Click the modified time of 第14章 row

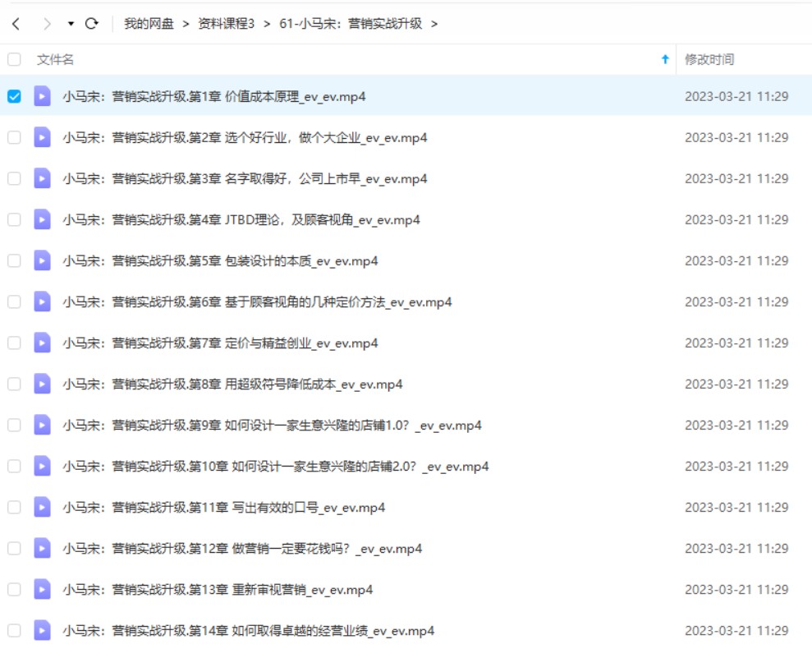coord(736,631)
